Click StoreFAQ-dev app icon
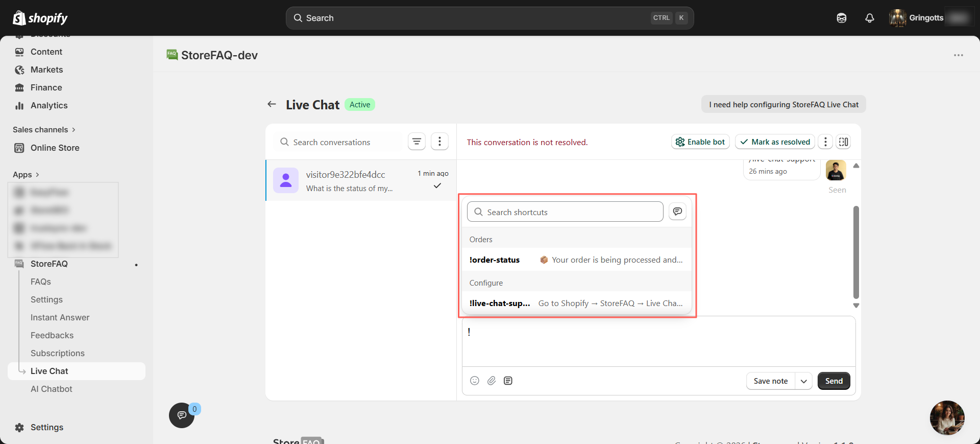The image size is (980, 444). (172, 55)
